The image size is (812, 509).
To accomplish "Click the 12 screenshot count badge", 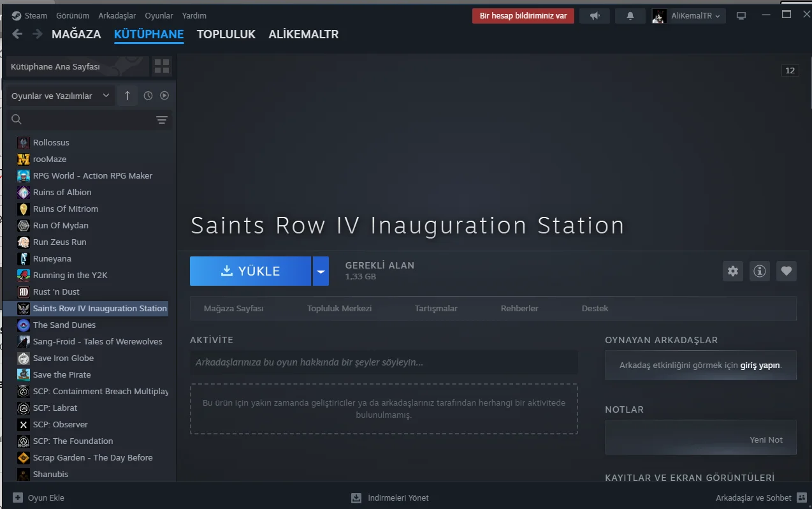I will pos(790,71).
